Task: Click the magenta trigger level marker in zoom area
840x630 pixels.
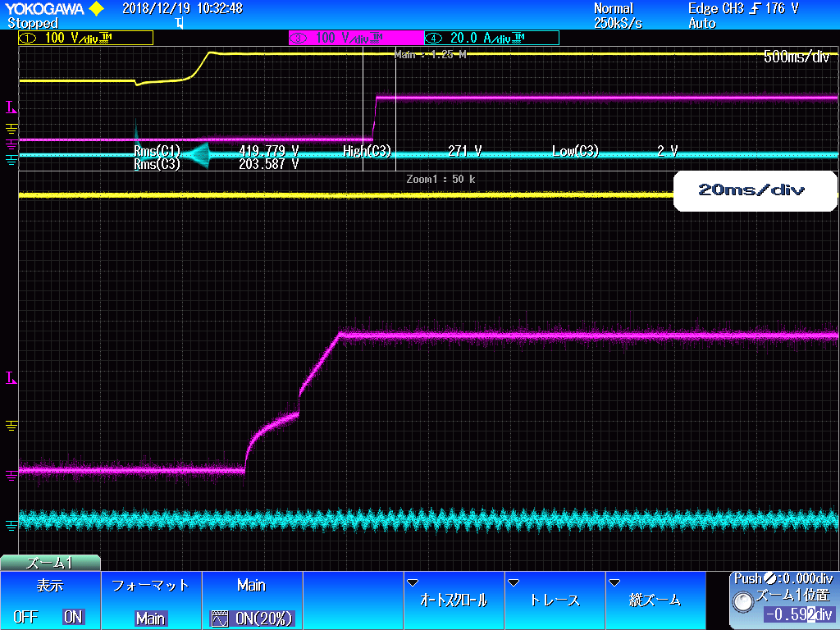Action: point(11,378)
